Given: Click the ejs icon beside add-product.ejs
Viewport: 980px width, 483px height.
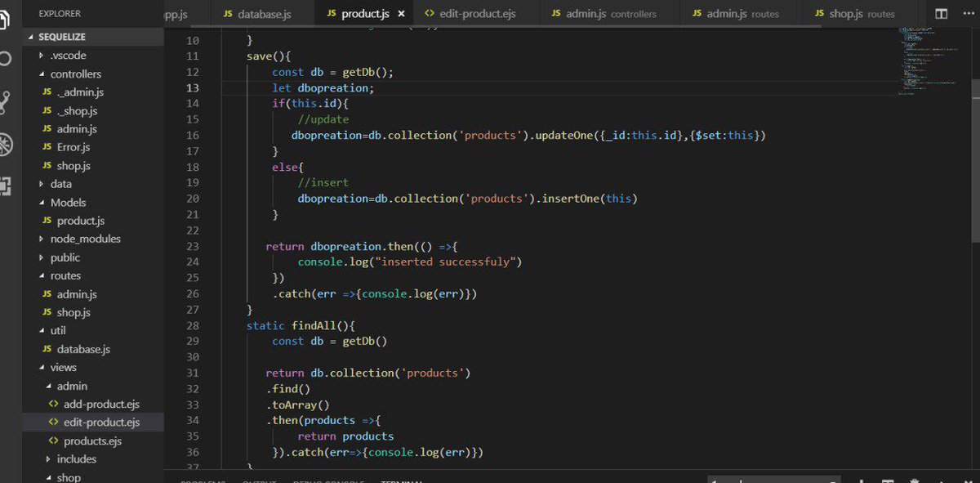Looking at the screenshot, I should coord(54,404).
